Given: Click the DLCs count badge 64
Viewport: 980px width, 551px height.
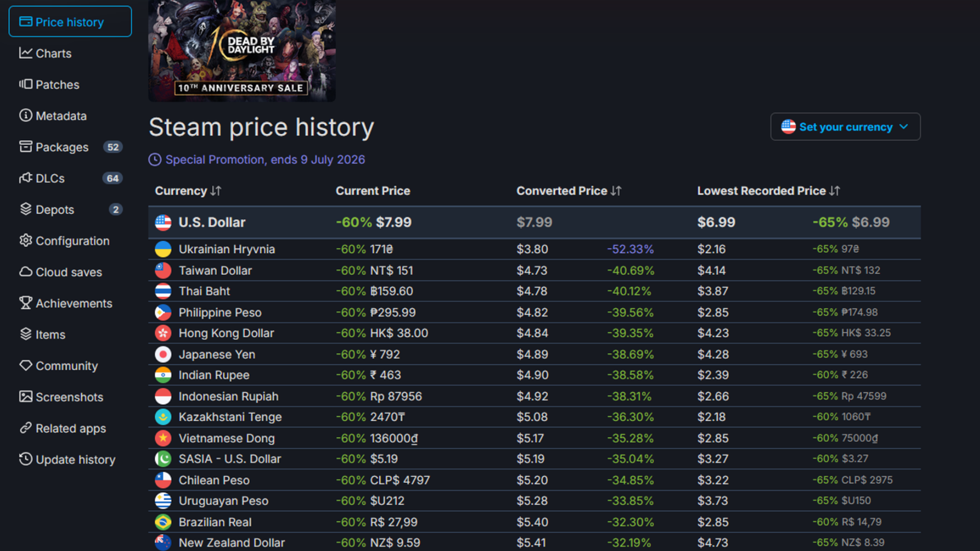Looking at the screenshot, I should [112, 178].
